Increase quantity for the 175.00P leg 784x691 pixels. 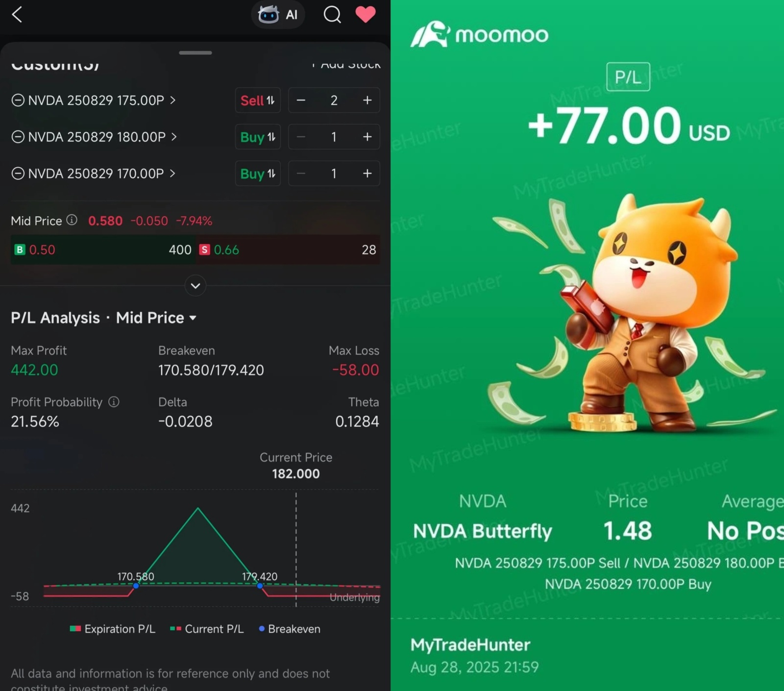[367, 100]
